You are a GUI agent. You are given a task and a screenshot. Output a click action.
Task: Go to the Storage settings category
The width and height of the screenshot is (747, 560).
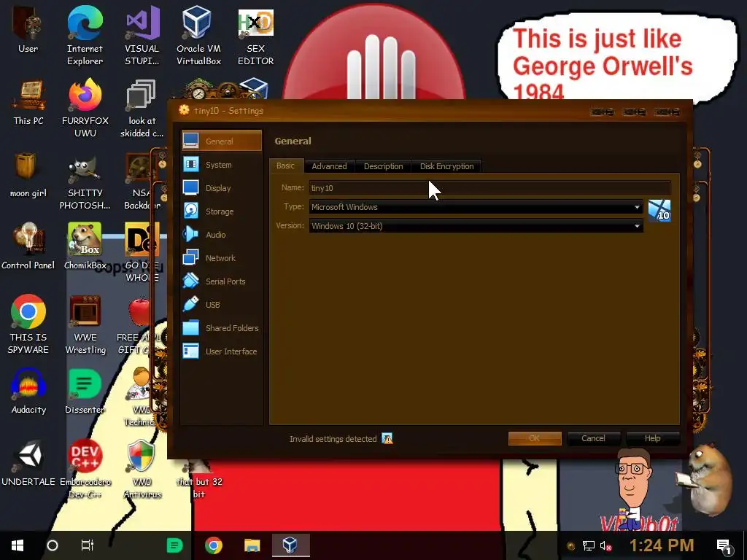click(222, 211)
